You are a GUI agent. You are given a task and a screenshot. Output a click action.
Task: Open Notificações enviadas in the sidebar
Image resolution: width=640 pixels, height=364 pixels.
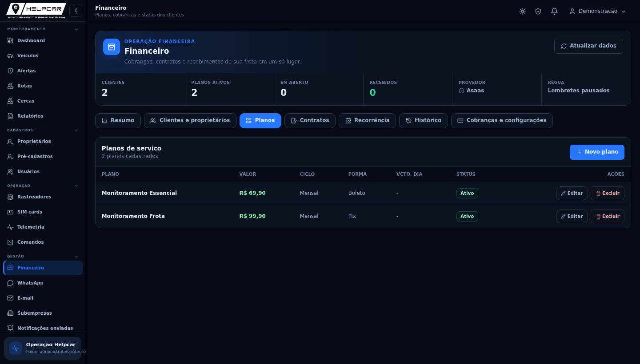(43, 328)
